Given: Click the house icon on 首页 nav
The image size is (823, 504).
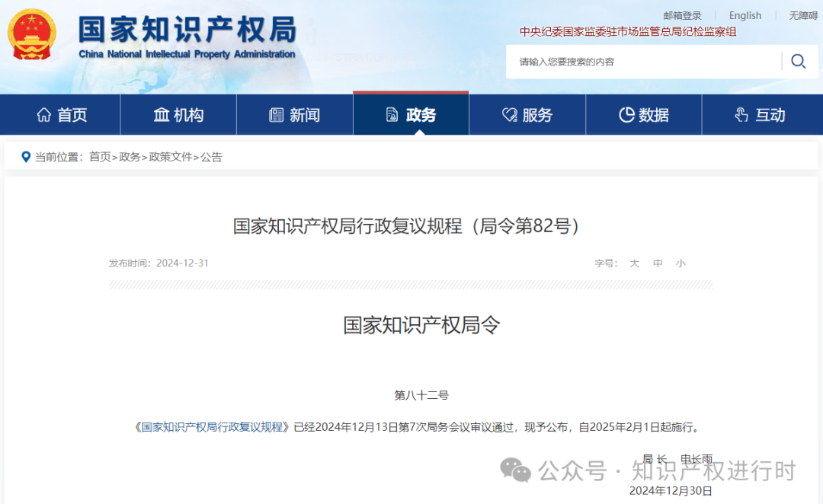Looking at the screenshot, I should (x=46, y=114).
